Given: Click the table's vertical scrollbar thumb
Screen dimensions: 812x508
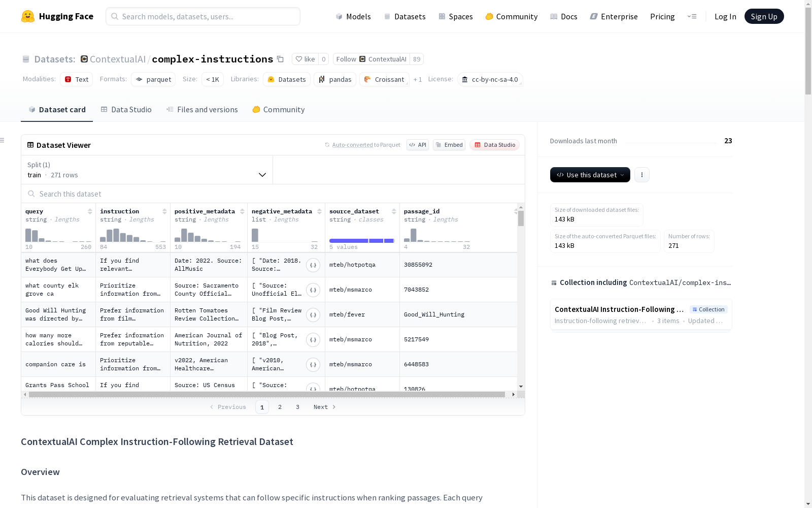Looking at the screenshot, I should (521, 218).
